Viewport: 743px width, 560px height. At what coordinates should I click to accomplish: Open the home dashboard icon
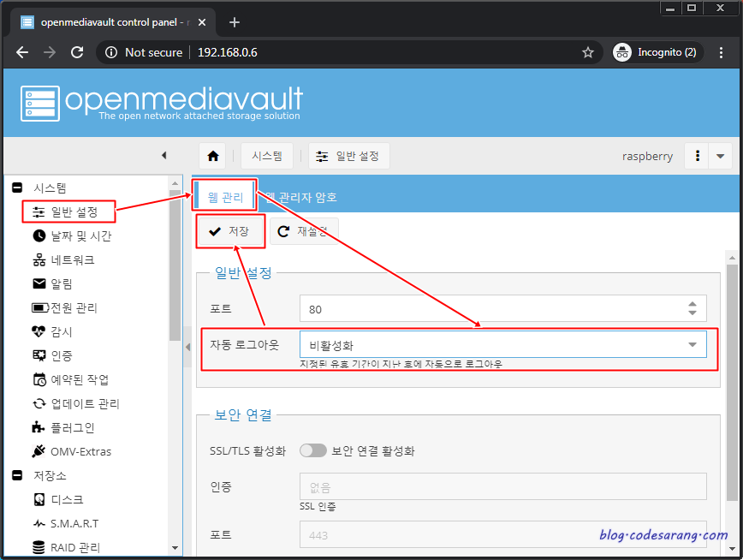[x=213, y=156]
